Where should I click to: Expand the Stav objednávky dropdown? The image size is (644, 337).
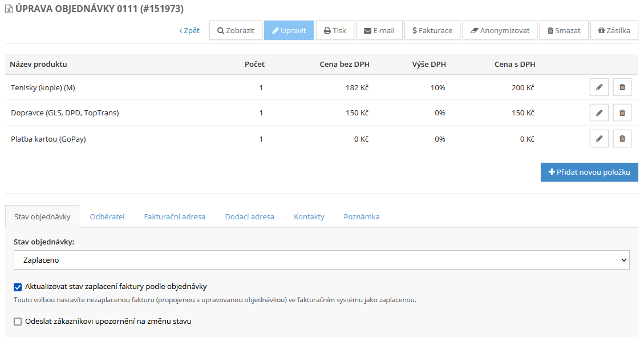tap(321, 260)
